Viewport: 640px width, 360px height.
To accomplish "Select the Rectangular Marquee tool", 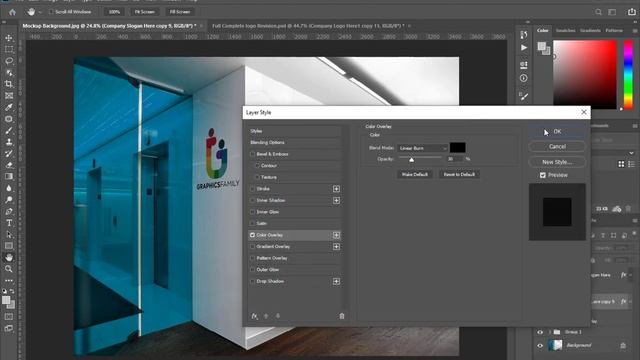I will pyautogui.click(x=9, y=49).
